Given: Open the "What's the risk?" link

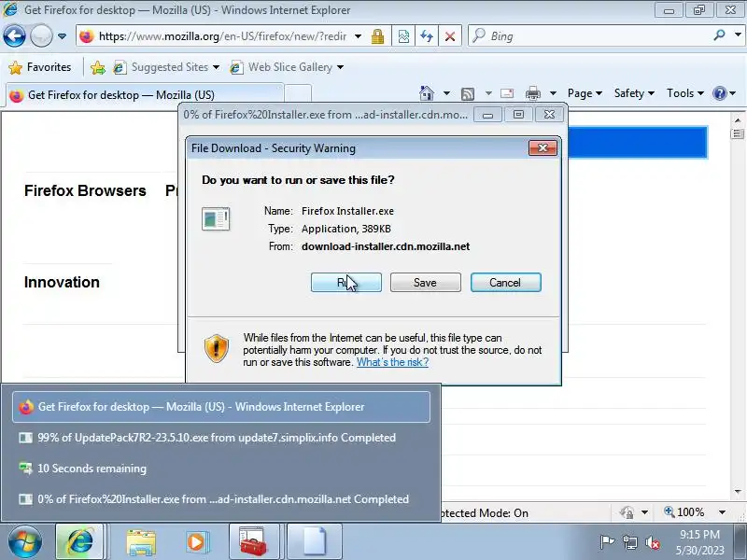Looking at the screenshot, I should coord(392,362).
